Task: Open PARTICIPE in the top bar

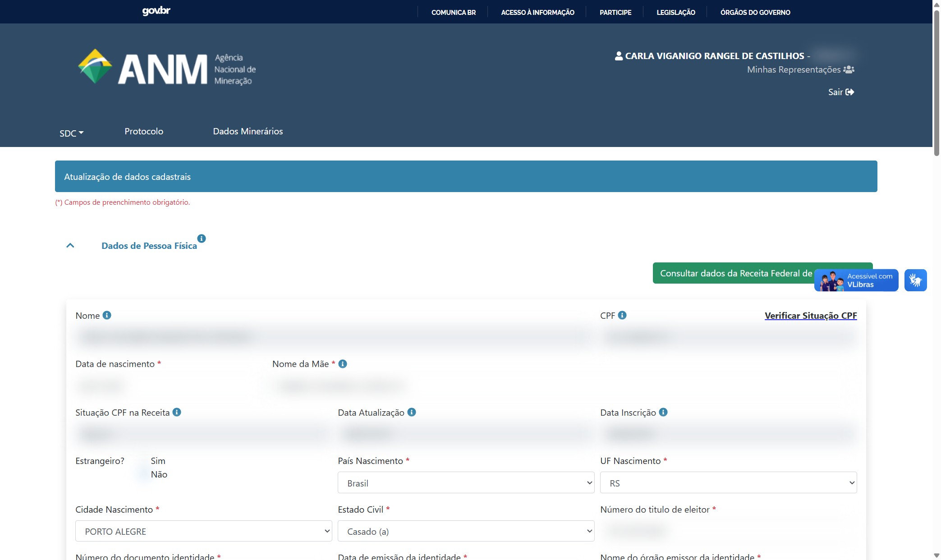Action: pyautogui.click(x=615, y=12)
